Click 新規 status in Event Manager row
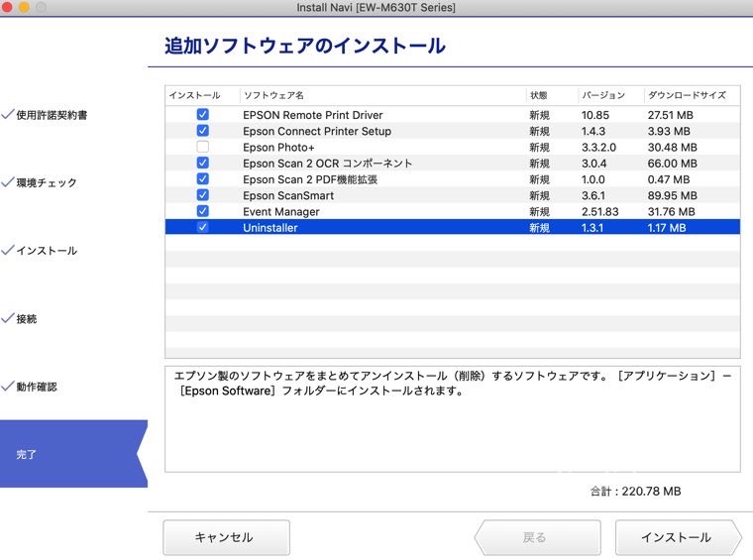Screen dimensions: 753x560 539,212
